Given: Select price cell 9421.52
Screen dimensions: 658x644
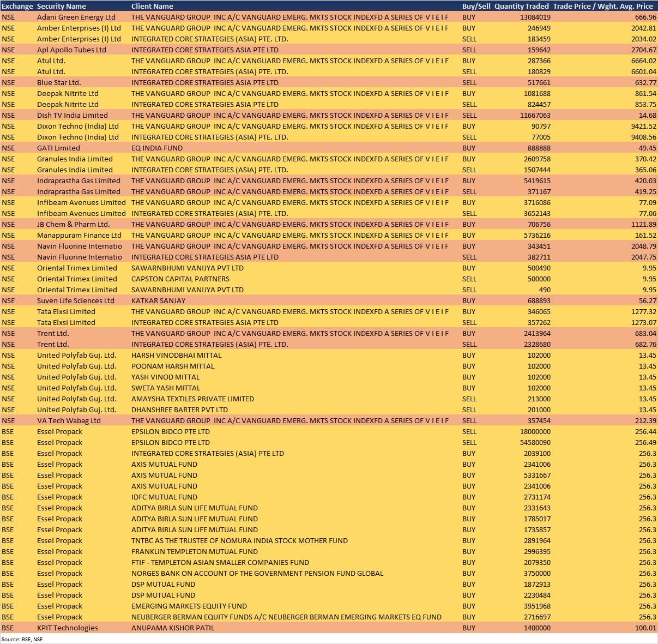Looking at the screenshot, I should [x=643, y=126].
